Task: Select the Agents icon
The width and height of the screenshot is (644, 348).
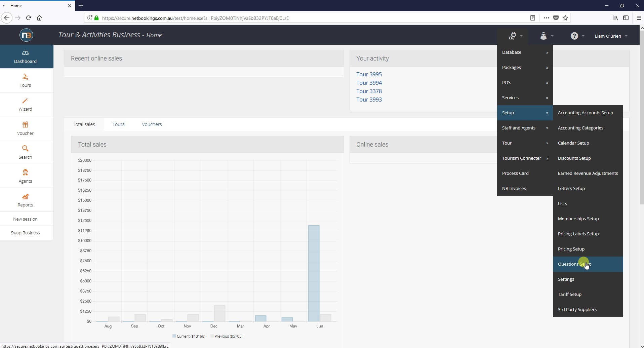Action: click(25, 176)
